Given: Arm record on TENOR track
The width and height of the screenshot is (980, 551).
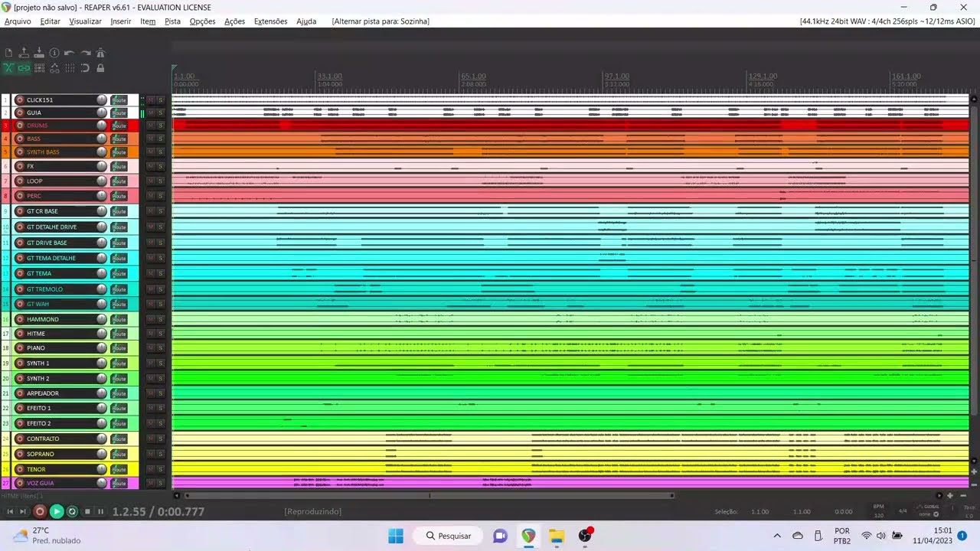Looking at the screenshot, I should pos(20,469).
